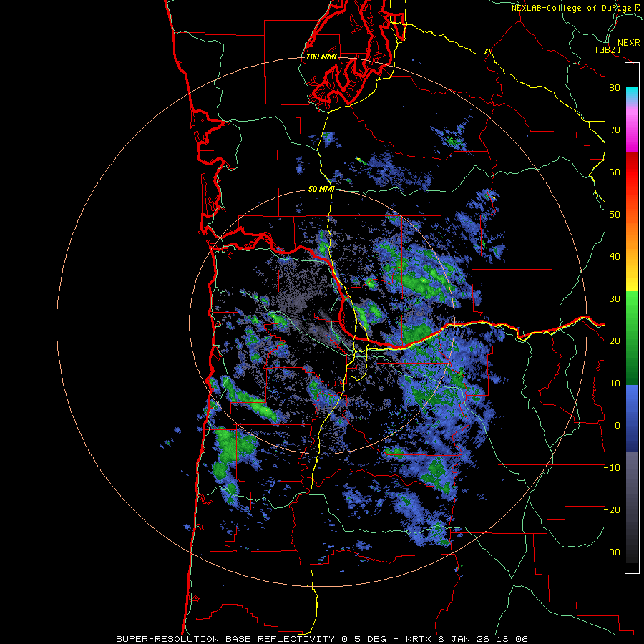Select the -20 value on the dBZ scale
The image size is (644, 644).
coord(612,510)
